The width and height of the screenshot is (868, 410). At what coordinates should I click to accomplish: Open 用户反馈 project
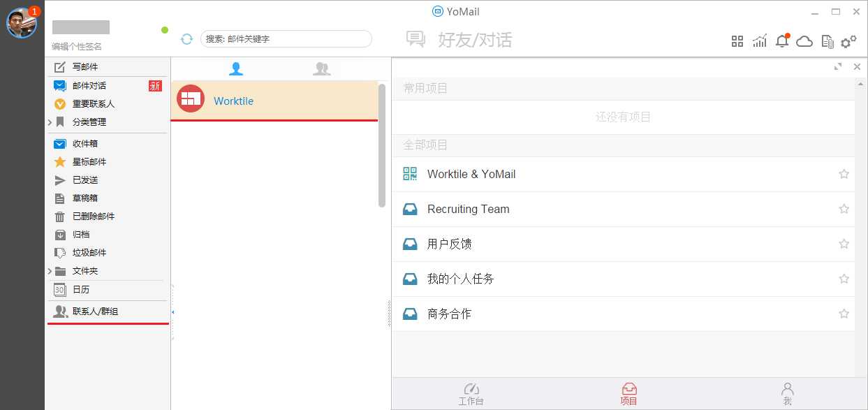623,244
